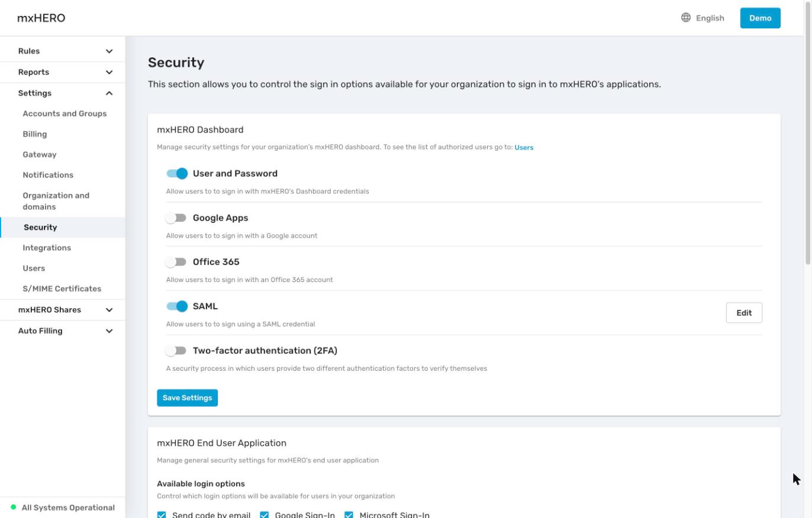The width and height of the screenshot is (812, 518).
Task: Switch off the SAML toggle
Action: (x=177, y=306)
